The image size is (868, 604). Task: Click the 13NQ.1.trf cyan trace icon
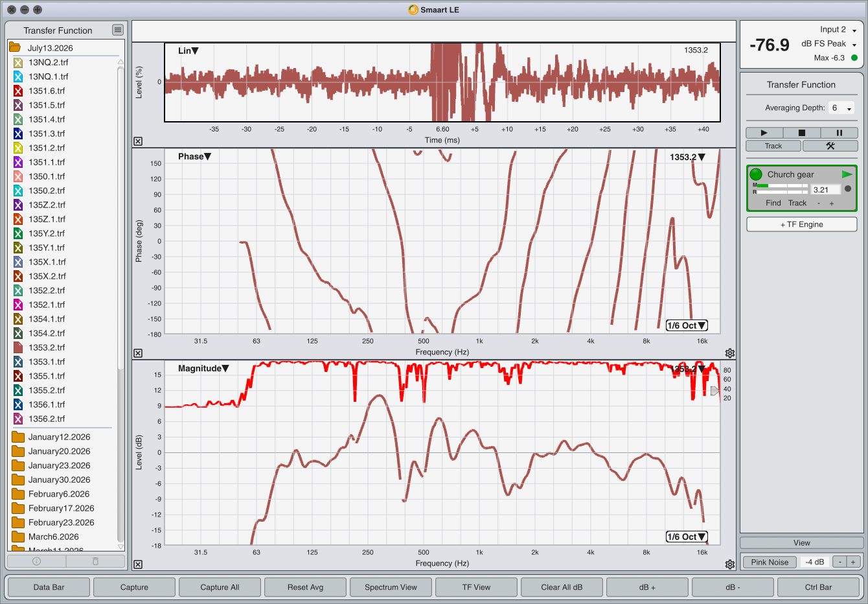(x=18, y=76)
